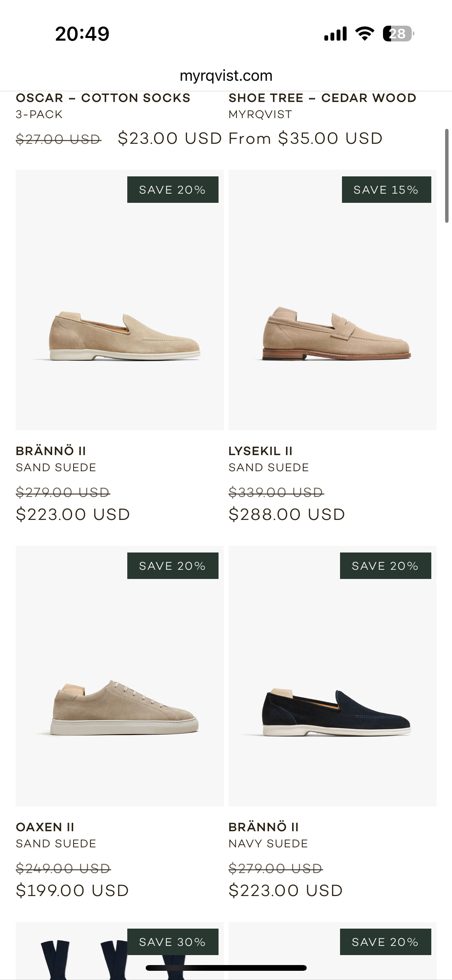Viewport: 452px width, 980px height.
Task: Tap the $223.00 USD price of Brännö II Navy
Action: pos(286,890)
